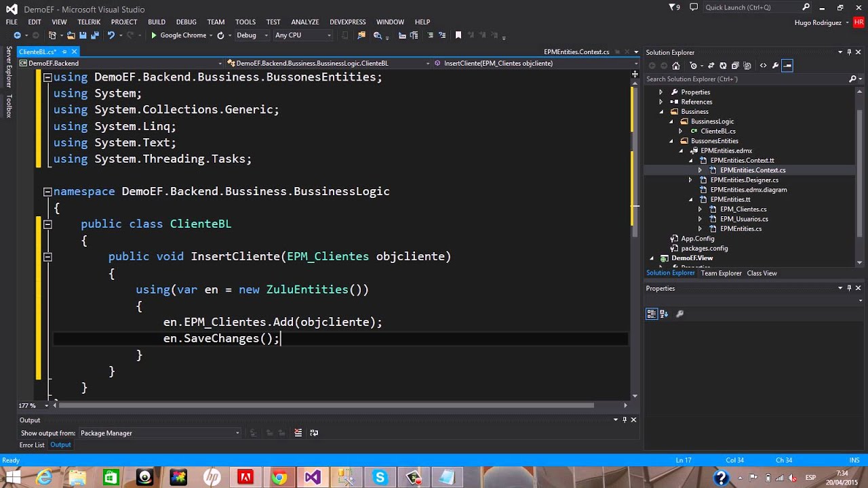The height and width of the screenshot is (488, 868).
Task: Collapse the namespace code region
Action: (47, 192)
